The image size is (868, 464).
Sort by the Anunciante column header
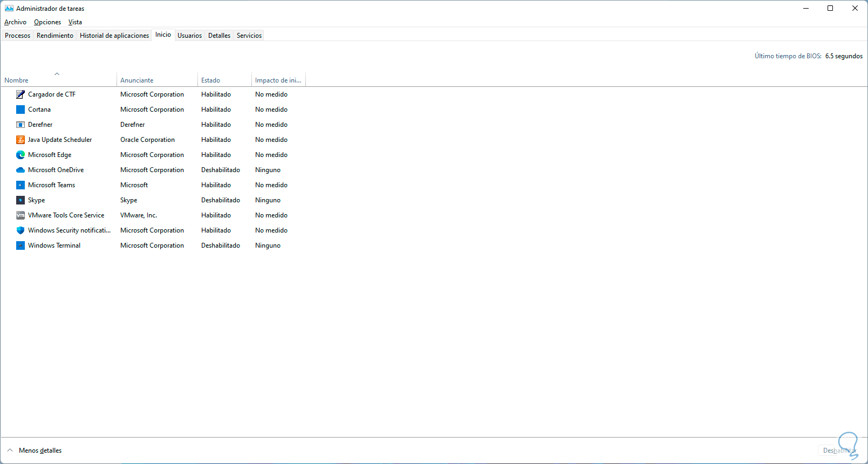point(157,79)
